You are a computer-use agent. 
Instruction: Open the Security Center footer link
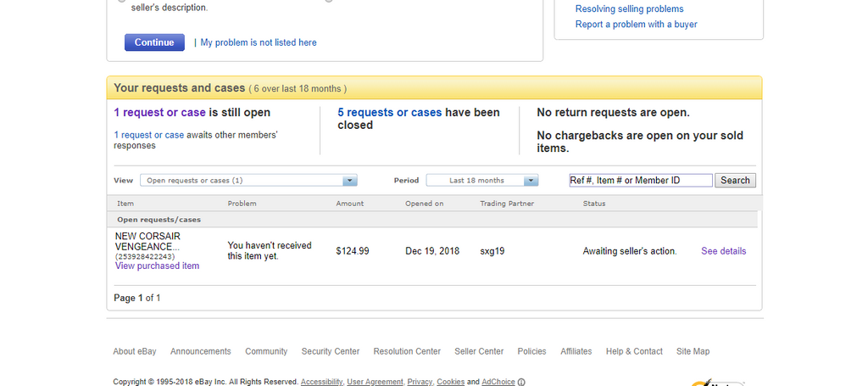(x=330, y=351)
